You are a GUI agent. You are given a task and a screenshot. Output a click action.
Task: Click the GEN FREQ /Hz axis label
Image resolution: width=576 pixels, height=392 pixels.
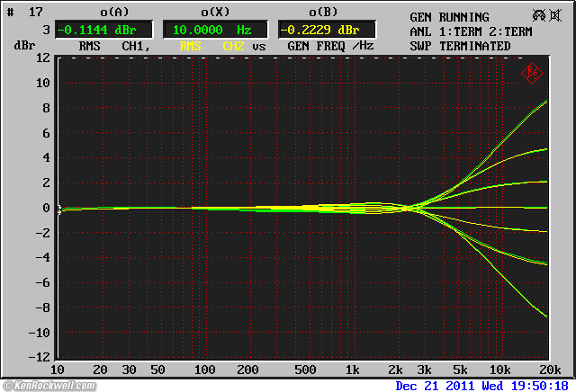[x=330, y=46]
